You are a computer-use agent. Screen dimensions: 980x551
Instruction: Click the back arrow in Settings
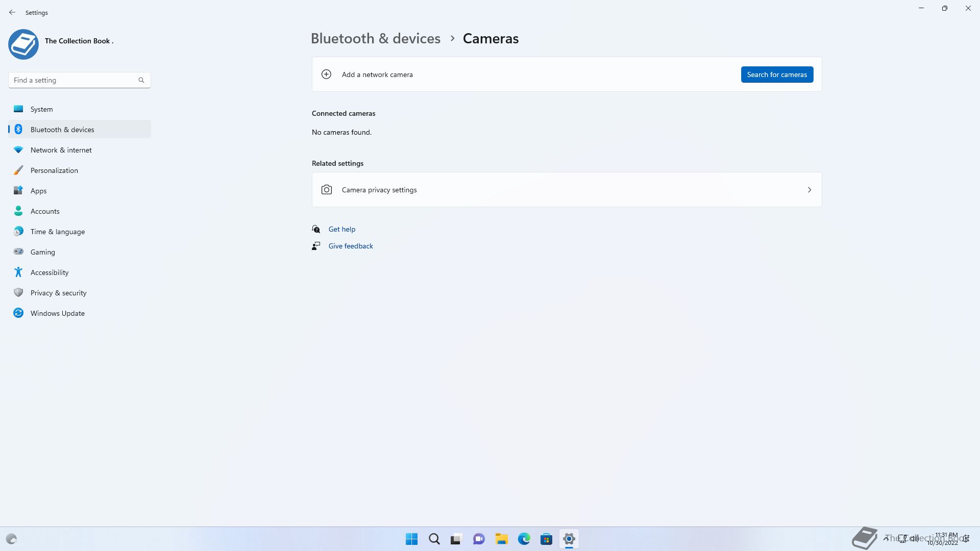point(12,12)
